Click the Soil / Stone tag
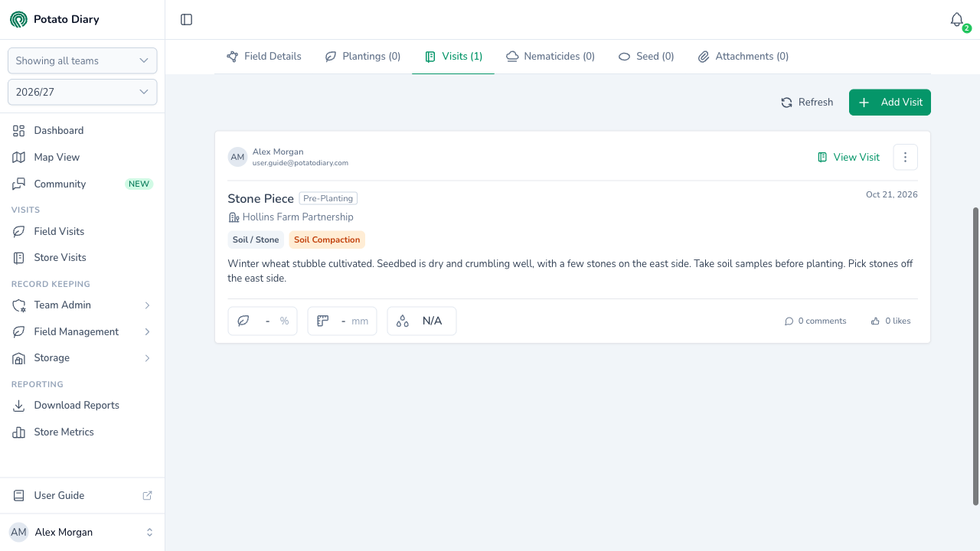 click(256, 240)
